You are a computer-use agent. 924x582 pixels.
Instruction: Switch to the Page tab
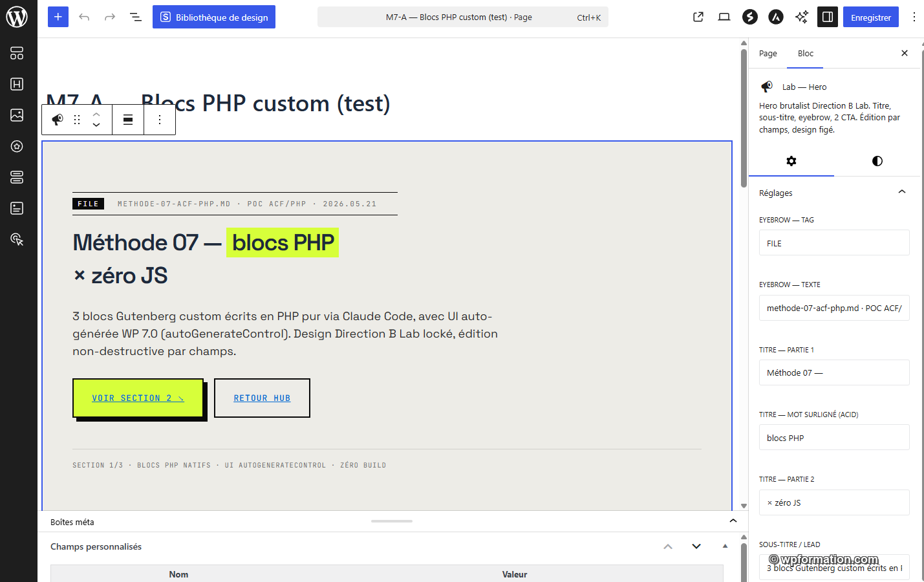[x=768, y=53]
